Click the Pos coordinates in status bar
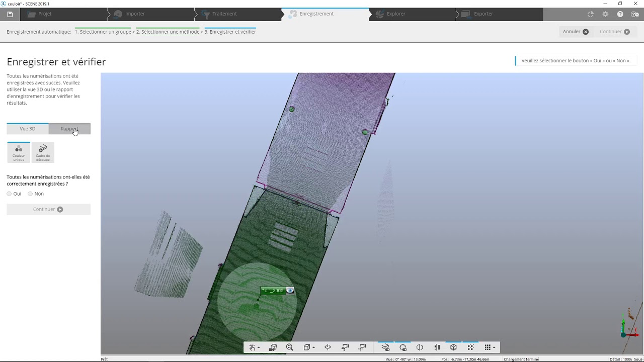This screenshot has height=362, width=644. [465, 359]
